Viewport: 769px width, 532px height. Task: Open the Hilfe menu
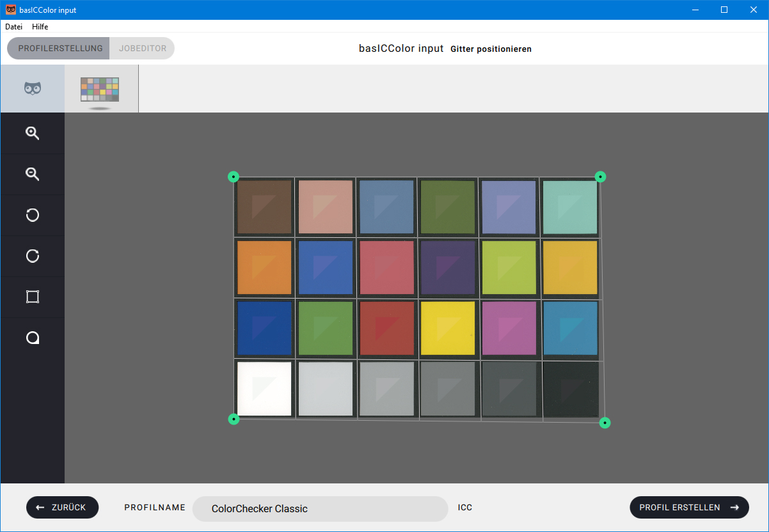[40, 27]
